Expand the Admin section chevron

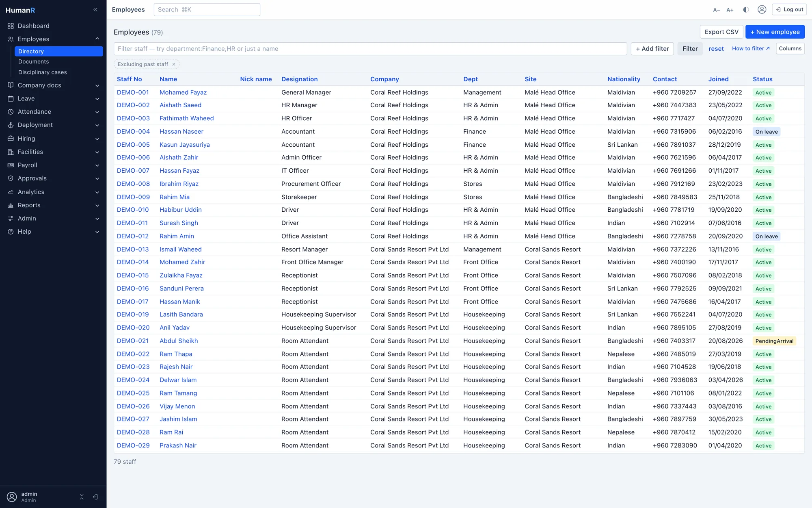point(97,219)
